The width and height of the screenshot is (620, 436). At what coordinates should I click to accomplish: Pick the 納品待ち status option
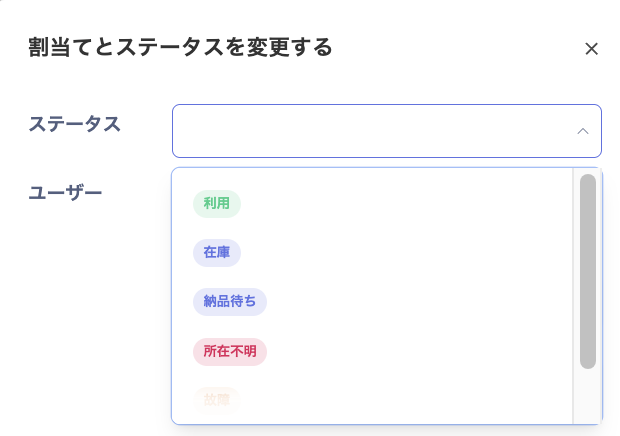(230, 302)
